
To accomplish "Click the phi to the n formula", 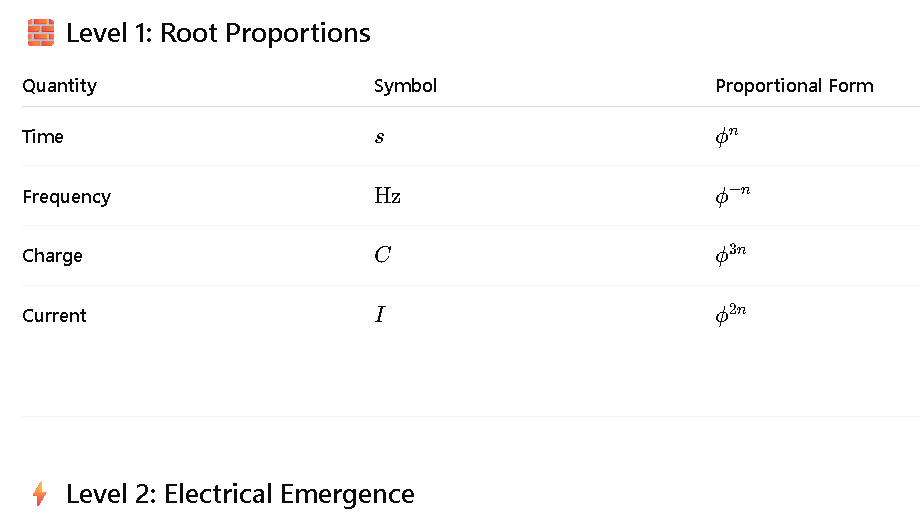I will [727, 137].
